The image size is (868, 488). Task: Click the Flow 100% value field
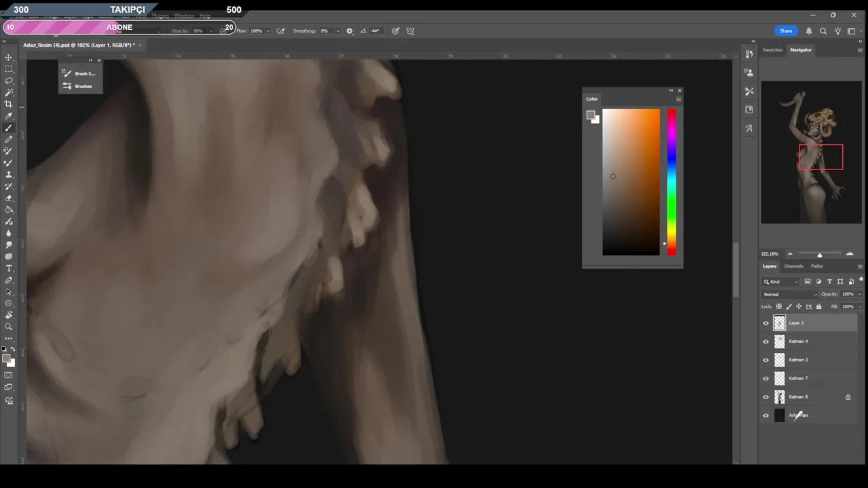pyautogui.click(x=256, y=31)
